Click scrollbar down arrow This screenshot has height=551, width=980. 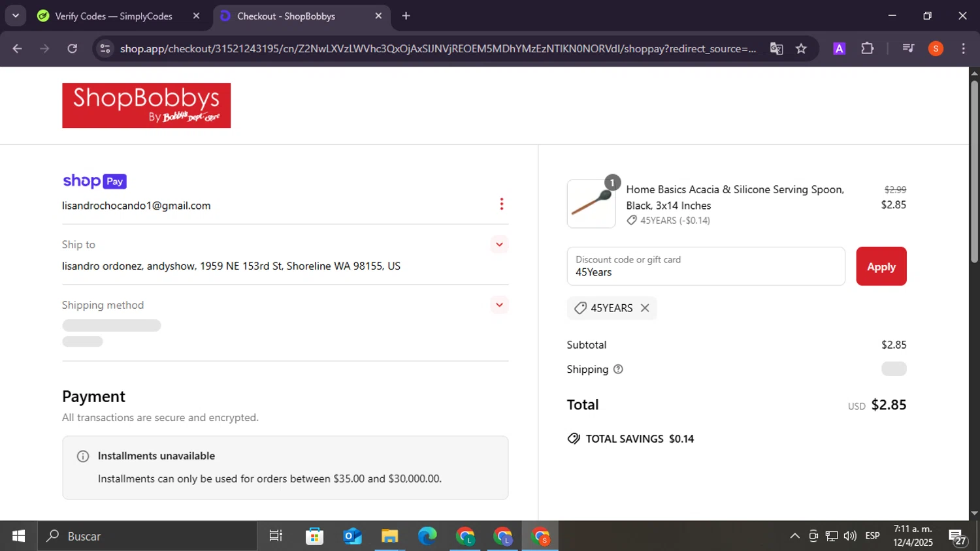tap(974, 514)
